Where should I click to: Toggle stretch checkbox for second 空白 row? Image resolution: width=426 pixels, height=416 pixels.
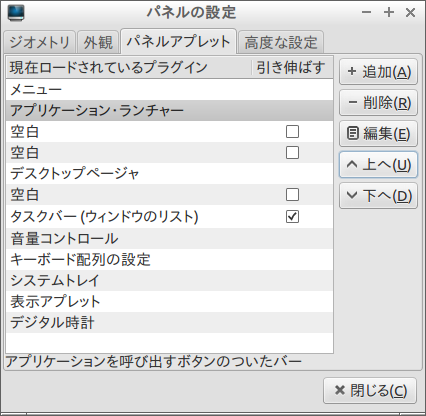[x=292, y=153]
